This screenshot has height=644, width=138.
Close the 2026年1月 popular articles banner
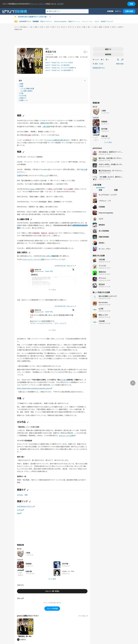[x=50, y=17]
